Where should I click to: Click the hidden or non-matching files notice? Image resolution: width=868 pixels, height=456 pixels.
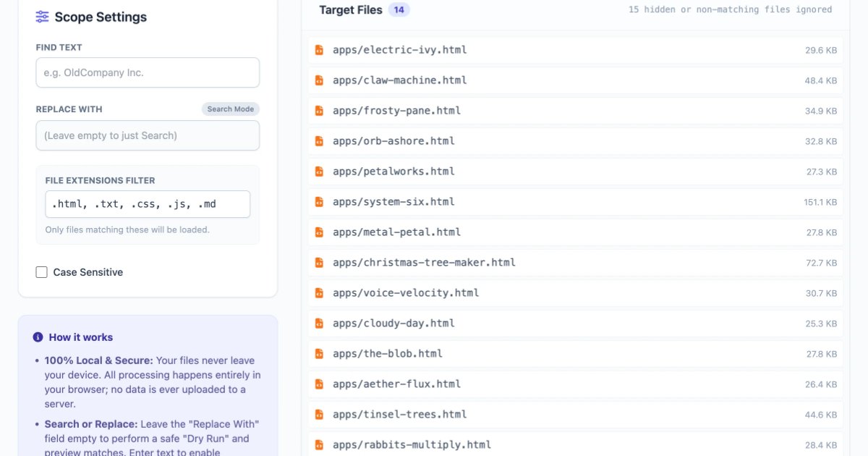click(x=730, y=10)
